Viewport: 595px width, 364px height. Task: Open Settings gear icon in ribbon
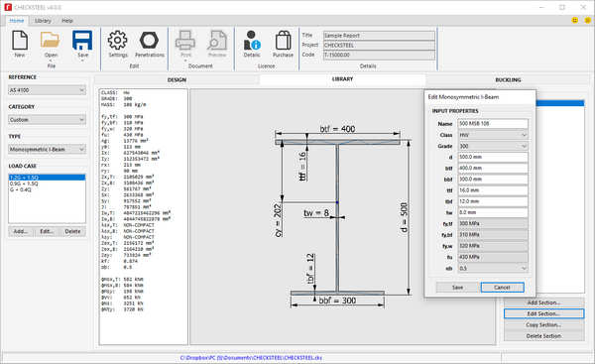coord(118,40)
